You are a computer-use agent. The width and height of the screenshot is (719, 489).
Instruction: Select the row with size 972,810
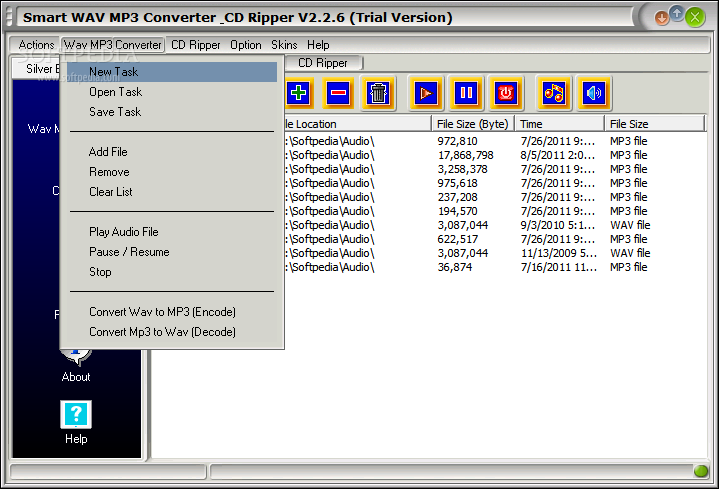[x=494, y=141]
